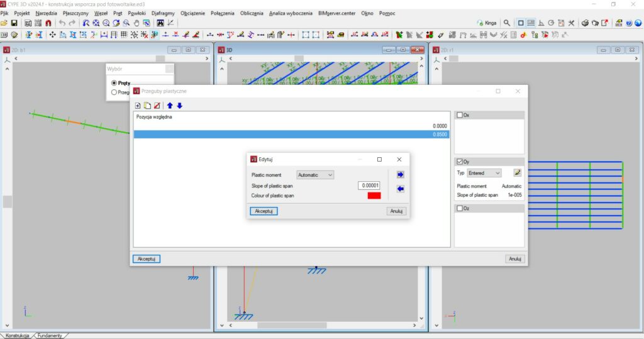This screenshot has width=644, height=339.
Task: Click the delete hinge icon
Action: tap(157, 106)
